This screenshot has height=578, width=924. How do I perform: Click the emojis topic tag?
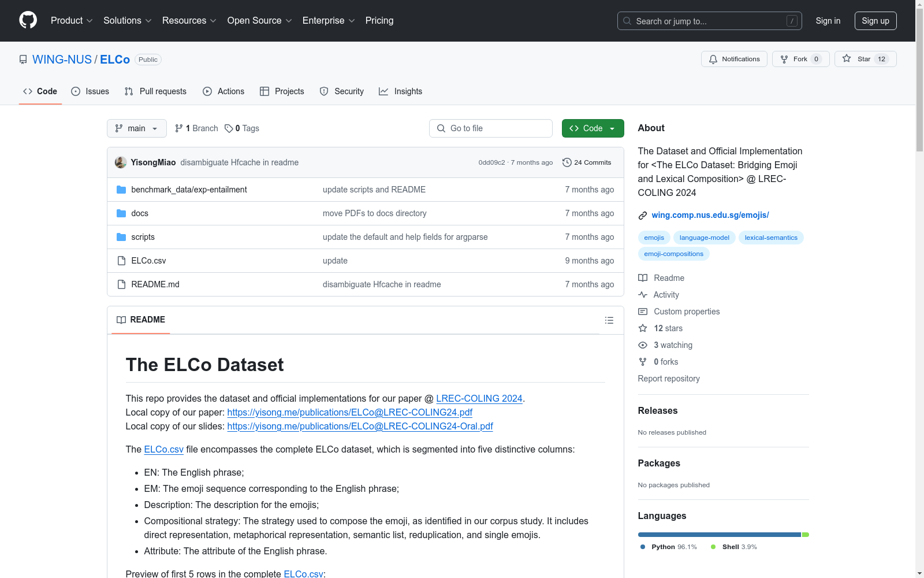tap(654, 238)
